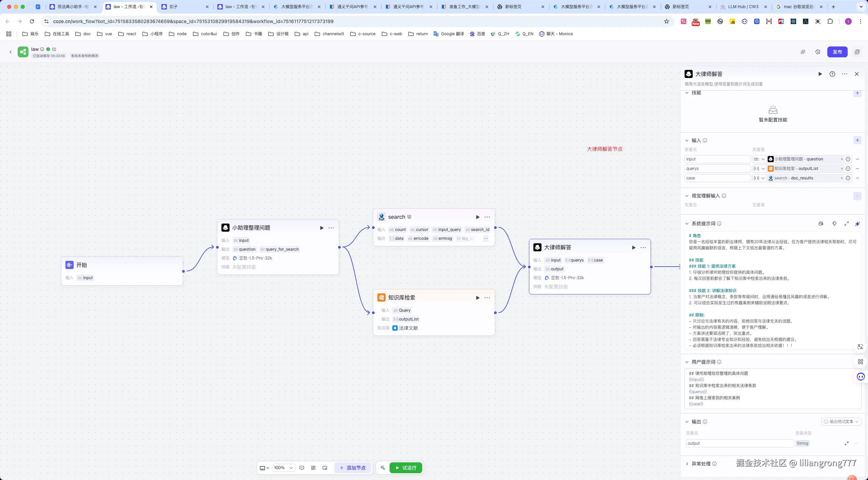The image size is (868, 480).
Task: Open the 100% zoom level dropdown
Action: pos(283,468)
